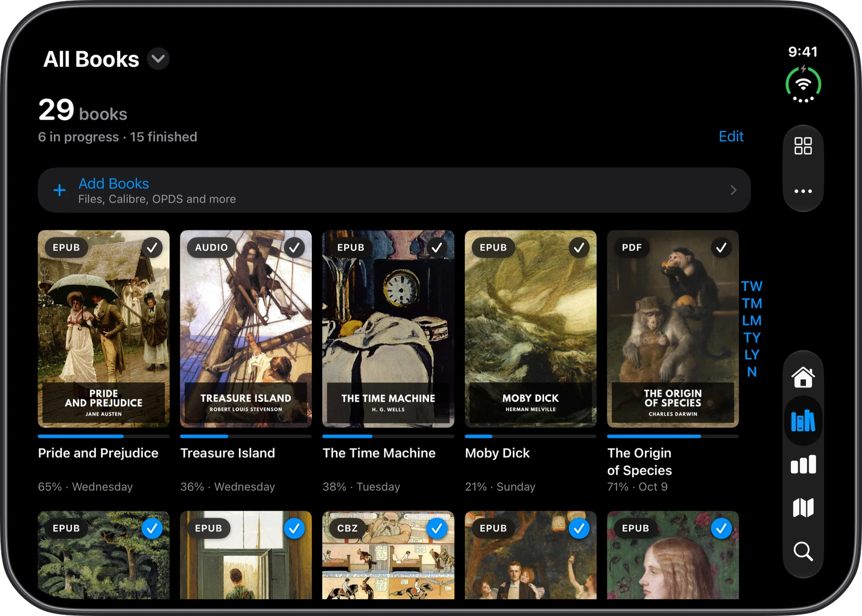Open the Moby Dick cover thumbnail
The height and width of the screenshot is (616, 862).
[x=531, y=329]
